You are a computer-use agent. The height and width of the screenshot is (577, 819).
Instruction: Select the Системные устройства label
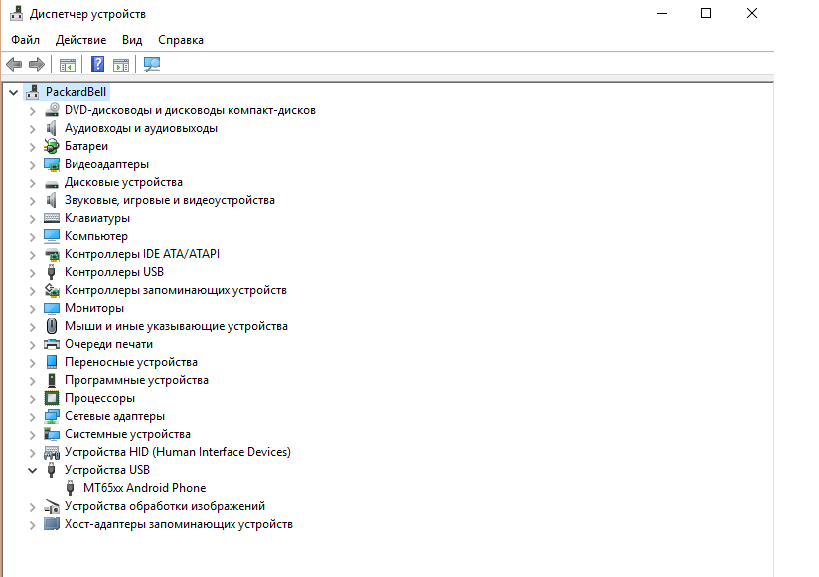(x=127, y=434)
